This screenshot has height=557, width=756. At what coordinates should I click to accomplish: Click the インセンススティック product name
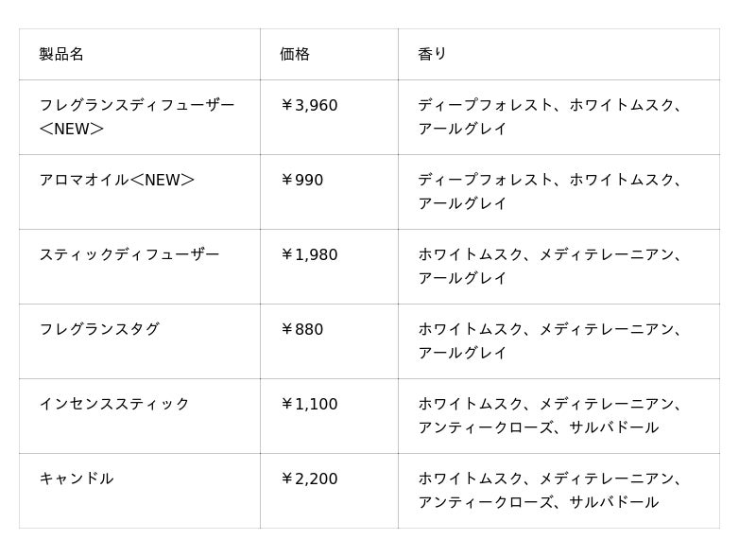click(x=114, y=404)
